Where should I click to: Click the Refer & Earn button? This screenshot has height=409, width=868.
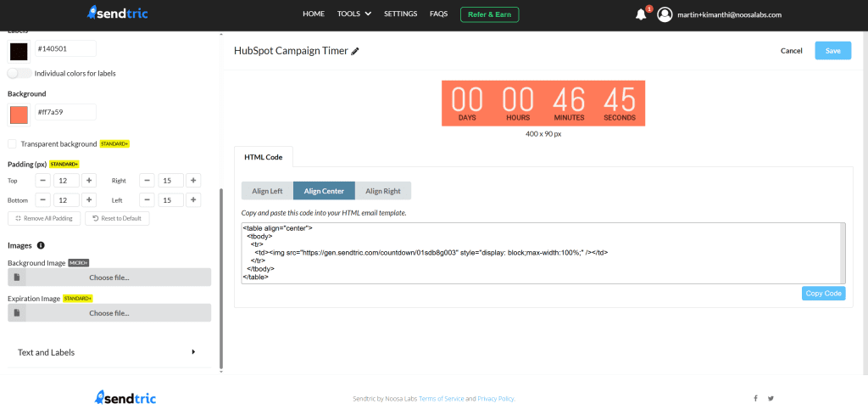489,14
